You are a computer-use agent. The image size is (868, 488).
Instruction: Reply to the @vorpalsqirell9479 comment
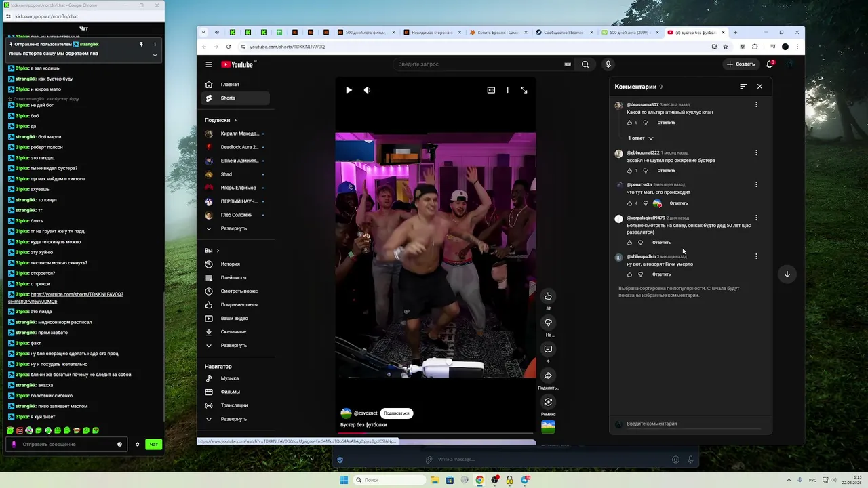(661, 243)
